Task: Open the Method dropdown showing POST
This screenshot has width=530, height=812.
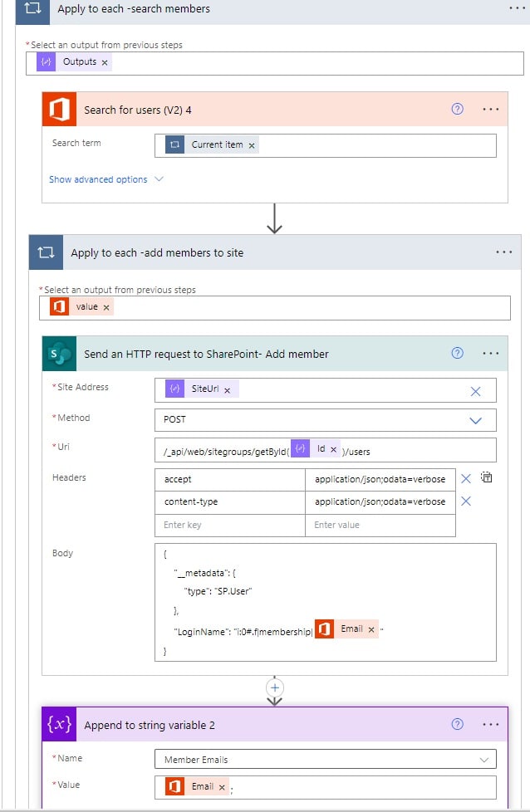Action: tap(326, 420)
